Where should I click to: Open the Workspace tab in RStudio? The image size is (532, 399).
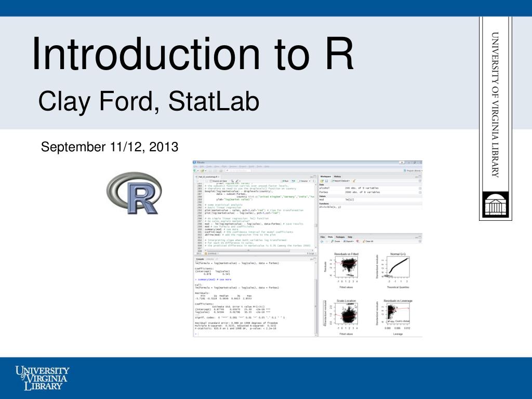point(325,177)
